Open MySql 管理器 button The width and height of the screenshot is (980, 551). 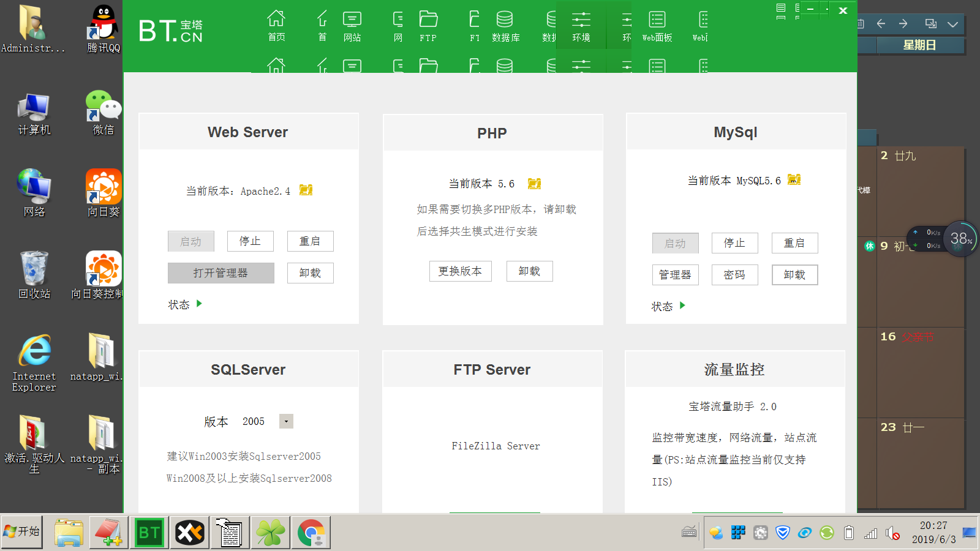click(675, 275)
